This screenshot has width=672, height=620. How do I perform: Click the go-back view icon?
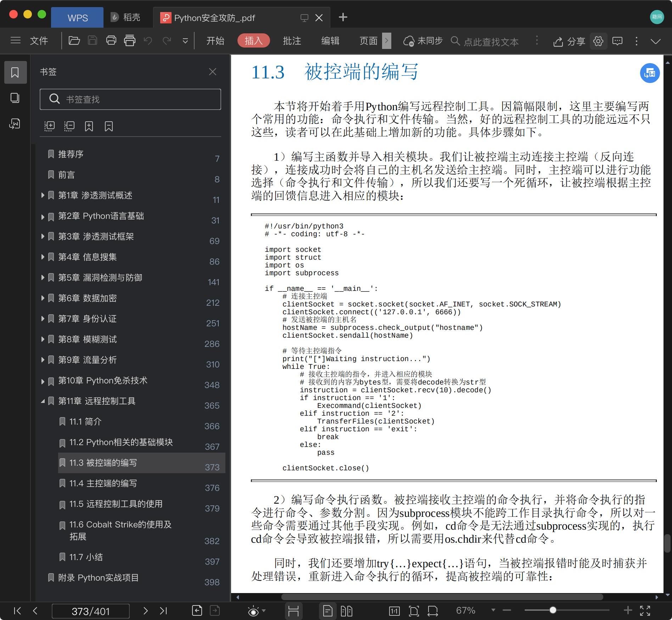coord(197,610)
